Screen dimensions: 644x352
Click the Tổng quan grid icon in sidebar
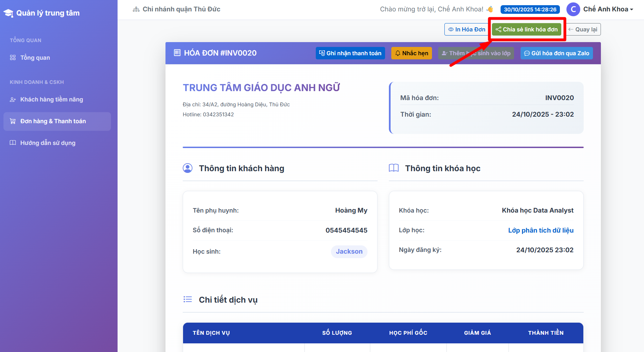tap(13, 58)
